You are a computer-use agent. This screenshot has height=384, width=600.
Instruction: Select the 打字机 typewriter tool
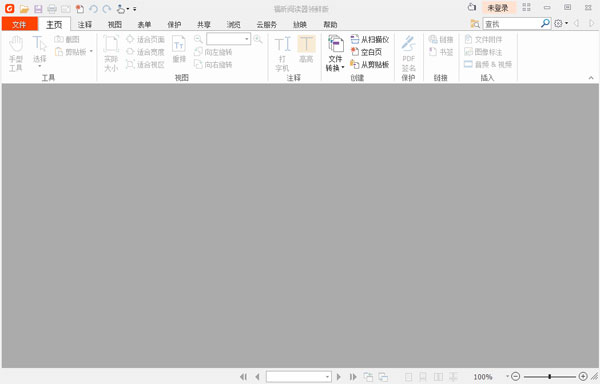283,54
